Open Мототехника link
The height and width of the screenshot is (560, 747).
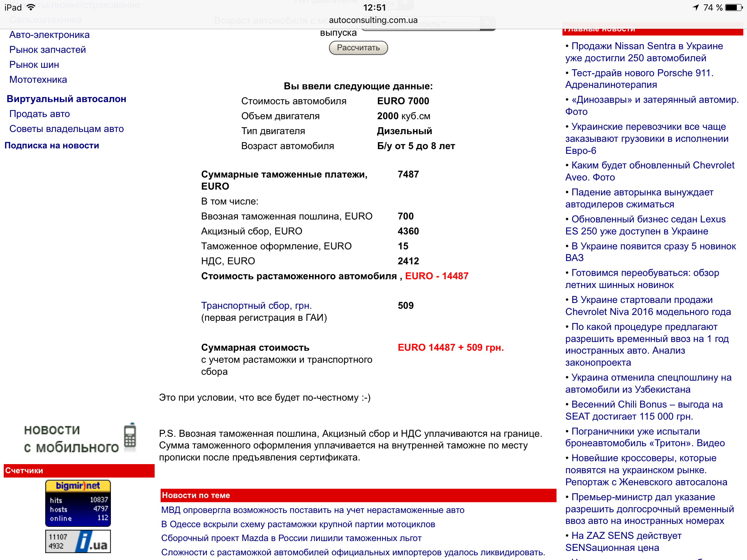point(38,80)
